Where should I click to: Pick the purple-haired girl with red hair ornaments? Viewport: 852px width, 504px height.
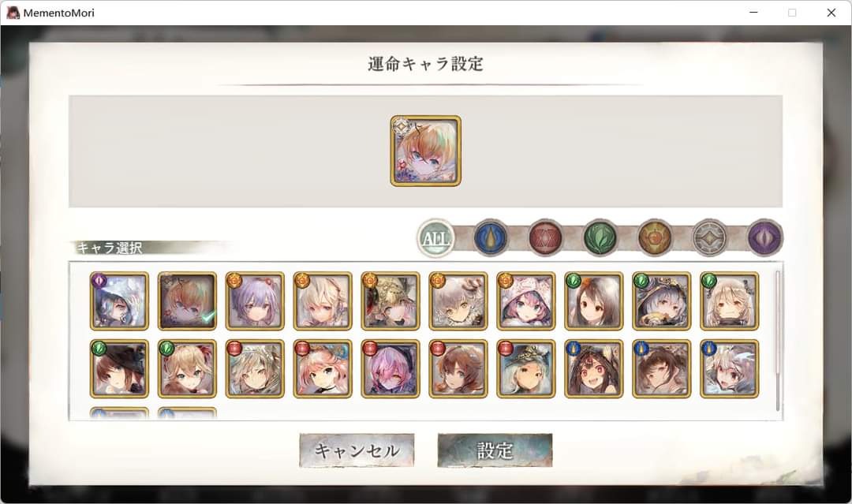(255, 301)
